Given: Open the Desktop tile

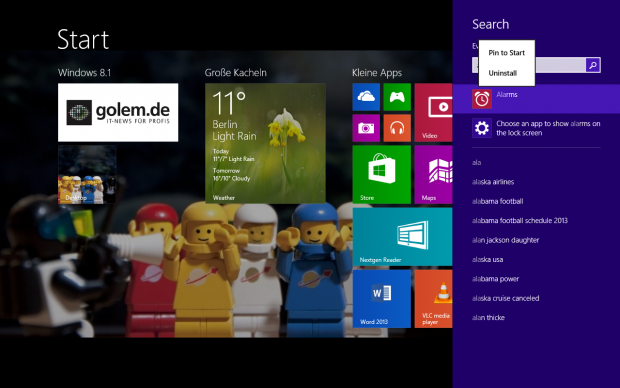Looking at the screenshot, I should tap(87, 174).
